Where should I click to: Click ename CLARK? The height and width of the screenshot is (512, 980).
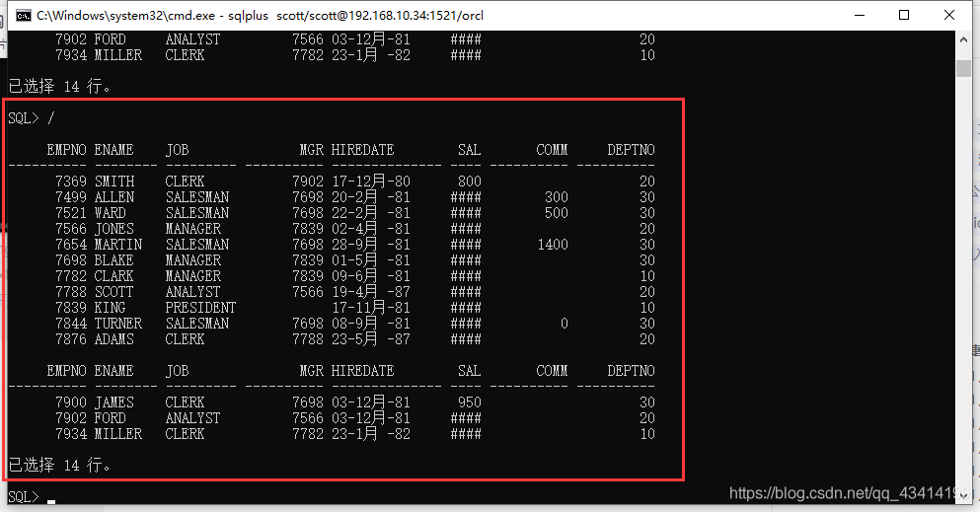point(114,276)
